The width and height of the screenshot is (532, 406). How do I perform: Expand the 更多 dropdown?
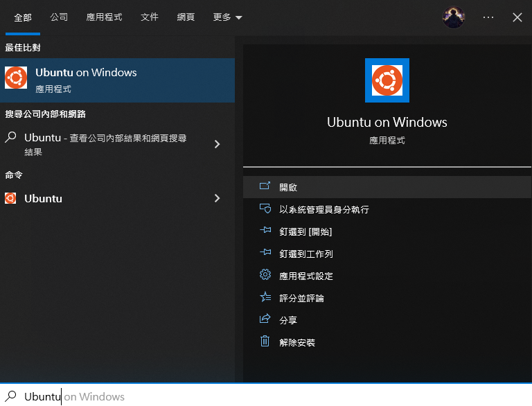(x=227, y=17)
